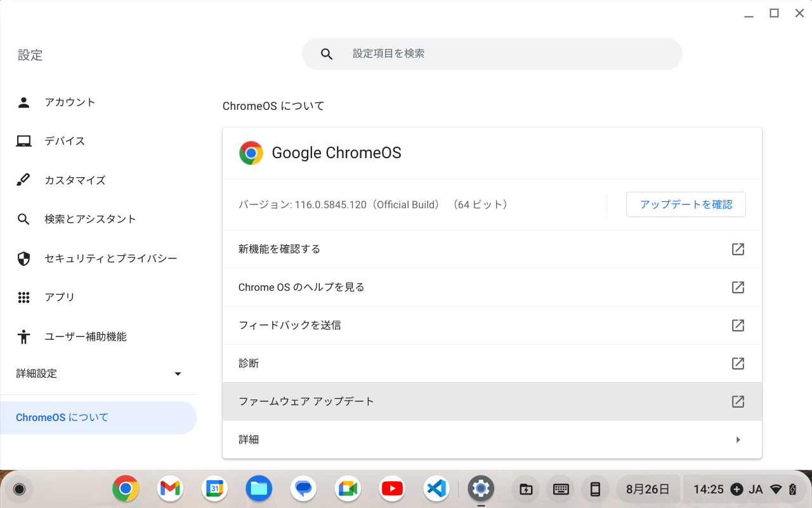This screenshot has width=812, height=508.
Task: Expand the 詳細設定 section arrow
Action: (x=178, y=373)
